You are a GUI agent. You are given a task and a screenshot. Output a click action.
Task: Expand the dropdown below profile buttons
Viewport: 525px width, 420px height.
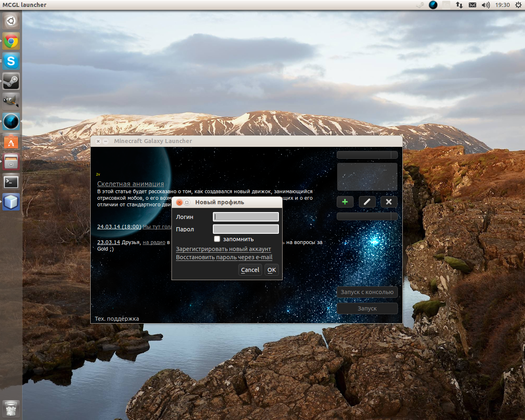367,216
